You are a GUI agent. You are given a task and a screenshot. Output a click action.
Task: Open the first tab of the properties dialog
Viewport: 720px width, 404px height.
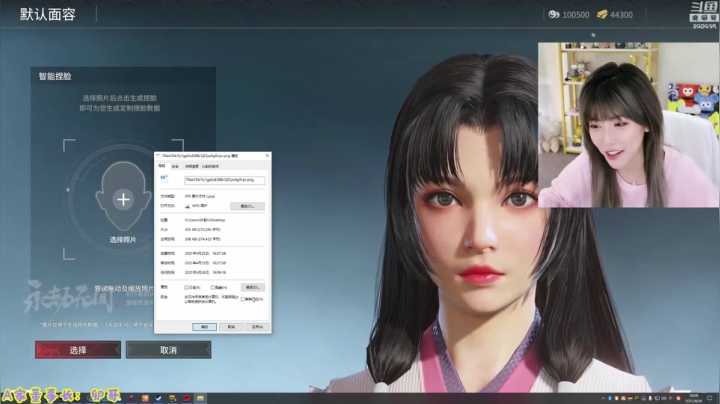[162, 166]
